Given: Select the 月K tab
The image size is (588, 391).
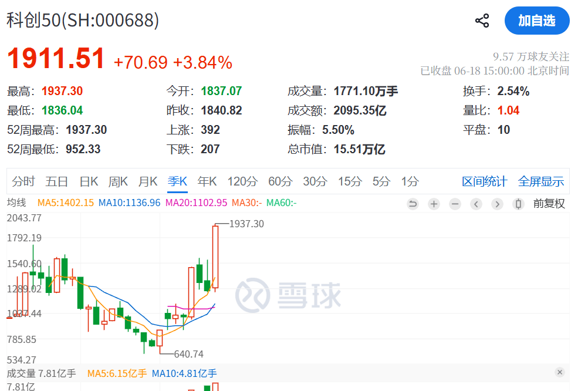Looking at the screenshot, I should coord(148,181).
